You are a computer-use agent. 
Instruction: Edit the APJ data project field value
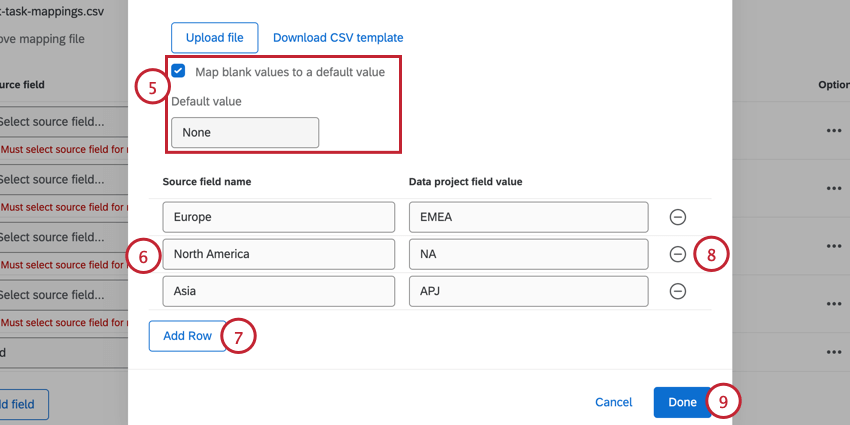pyautogui.click(x=528, y=291)
